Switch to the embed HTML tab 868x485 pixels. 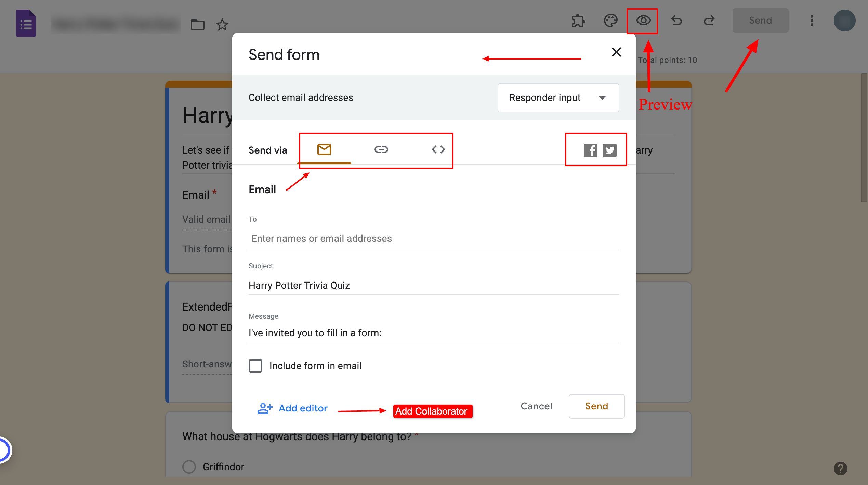tap(438, 149)
